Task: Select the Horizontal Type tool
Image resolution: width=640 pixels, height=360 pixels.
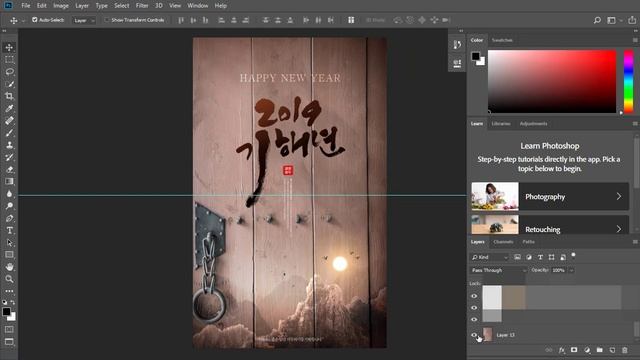Action: tap(9, 231)
